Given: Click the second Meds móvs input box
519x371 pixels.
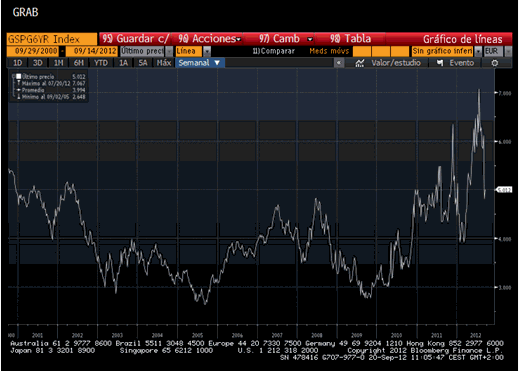Looking at the screenshot, I should coord(381,51).
